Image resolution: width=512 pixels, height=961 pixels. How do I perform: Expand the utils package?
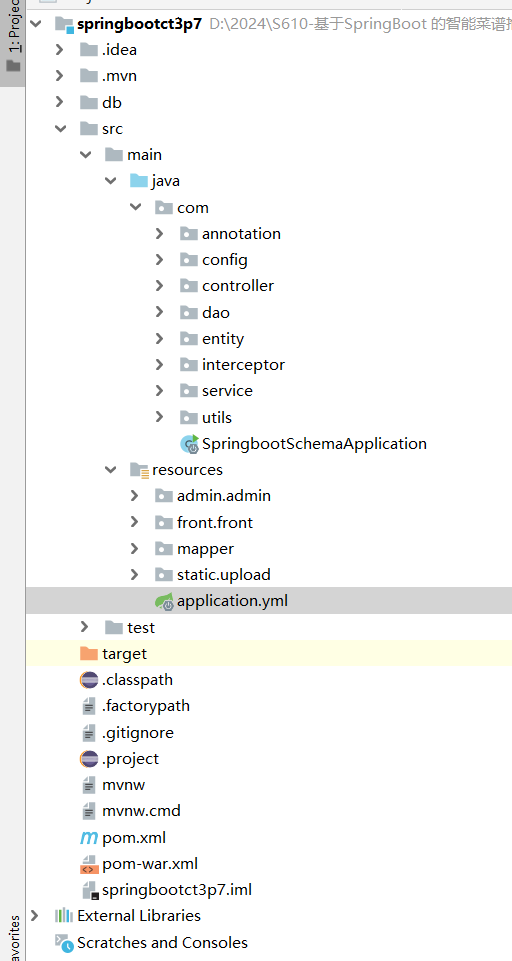(159, 417)
